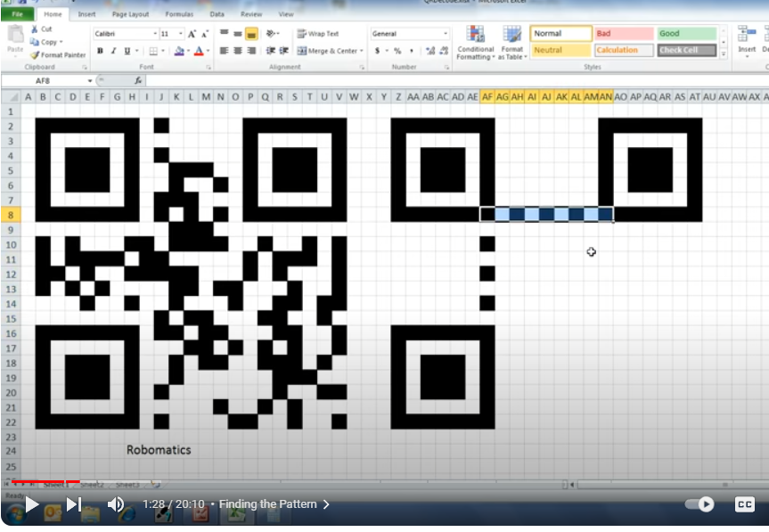The width and height of the screenshot is (769, 532).
Task: Toggle Bold formatting
Action: pyautogui.click(x=100, y=51)
